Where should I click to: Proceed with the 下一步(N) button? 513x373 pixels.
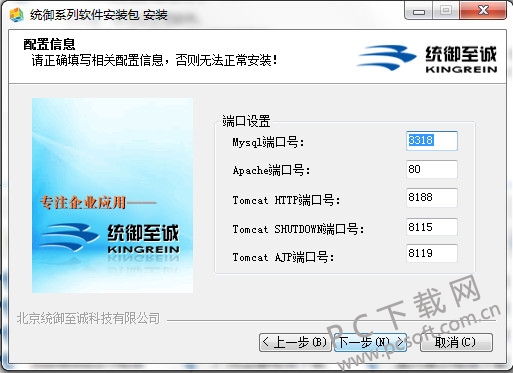coord(370,342)
